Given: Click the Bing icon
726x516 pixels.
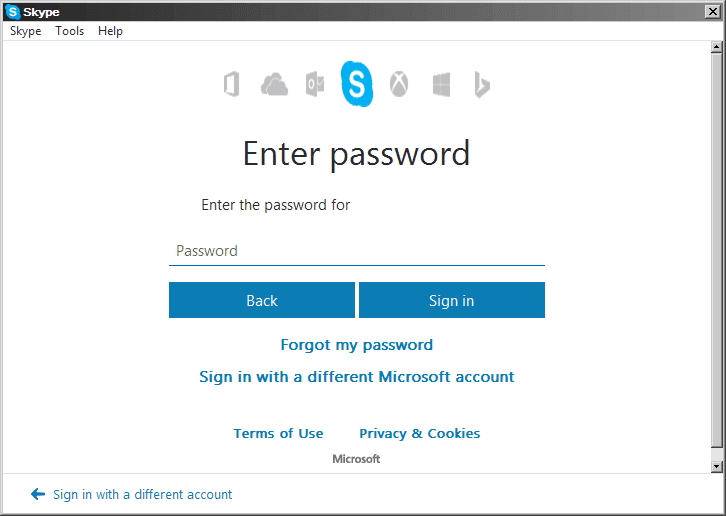Looking at the screenshot, I should [x=482, y=85].
